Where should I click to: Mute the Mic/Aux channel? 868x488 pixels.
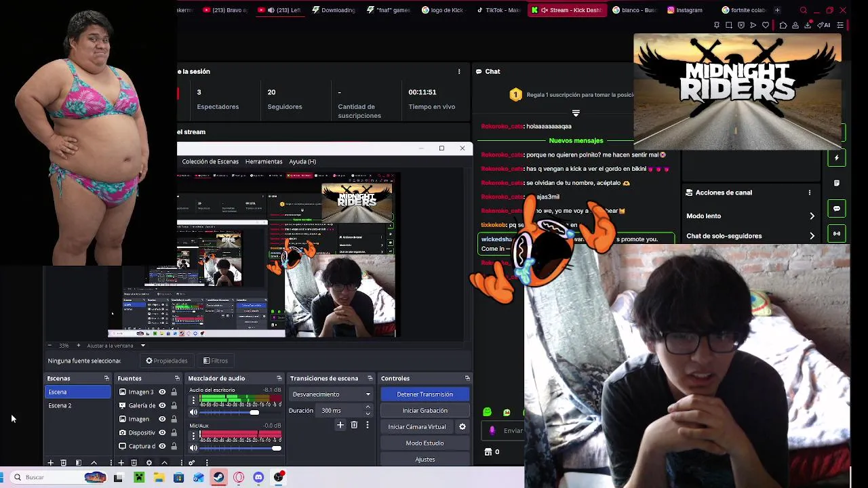193,447
